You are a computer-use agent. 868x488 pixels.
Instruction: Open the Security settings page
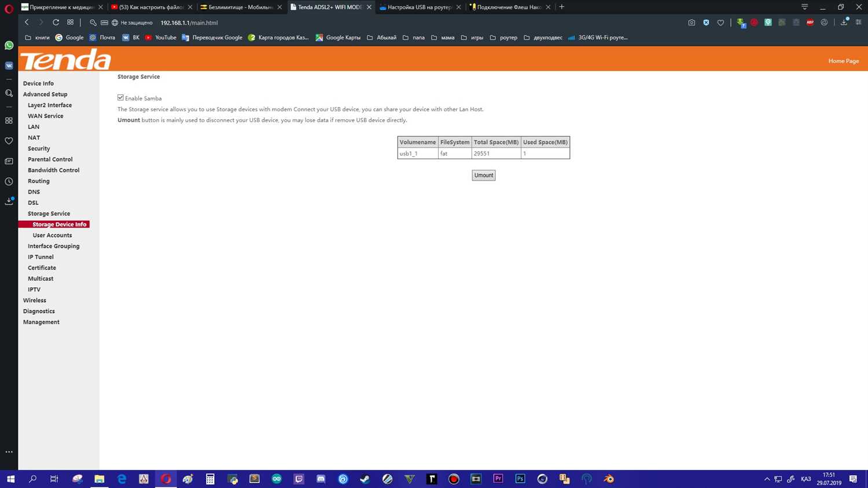39,149
